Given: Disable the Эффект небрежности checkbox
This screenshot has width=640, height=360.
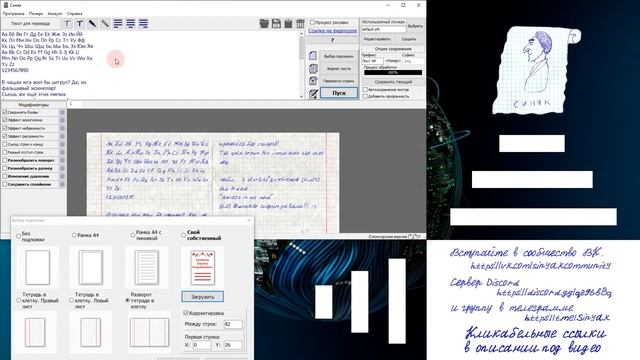Looking at the screenshot, I should click(x=5, y=128).
